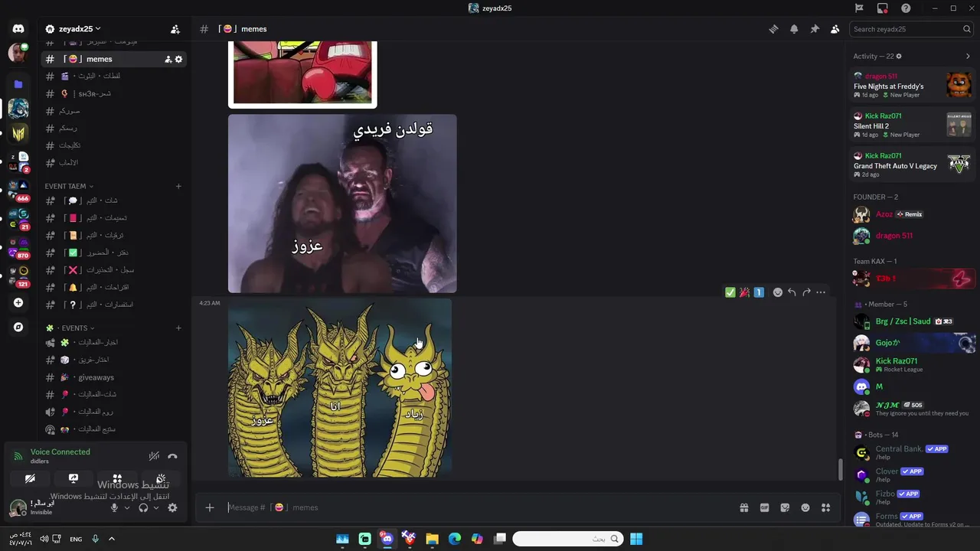
Task: Open the inbox flag icon in title bar
Action: point(859,8)
